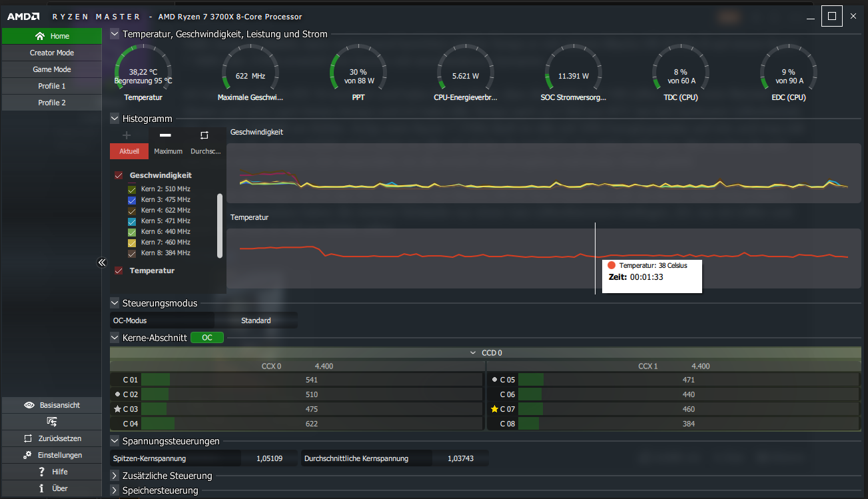Open Über via the info icon
The width and height of the screenshot is (868, 499).
coord(41,488)
